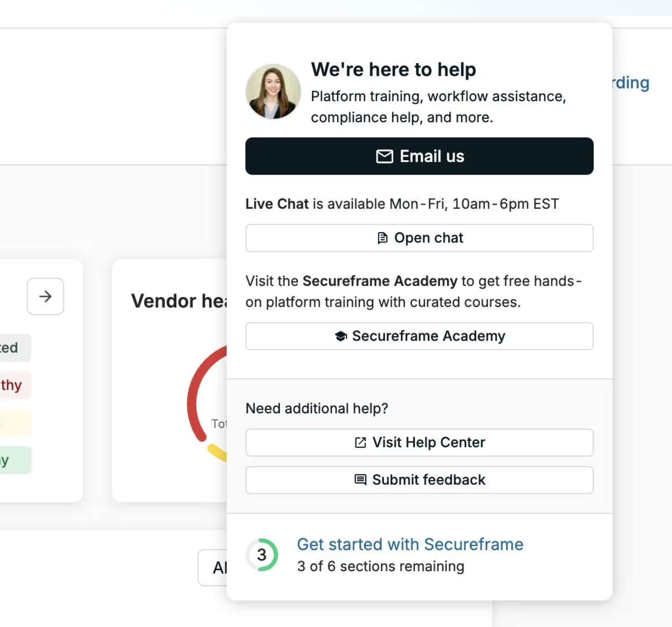Click the circular progress ring showing 3
The width and height of the screenshot is (672, 627).
(262, 555)
